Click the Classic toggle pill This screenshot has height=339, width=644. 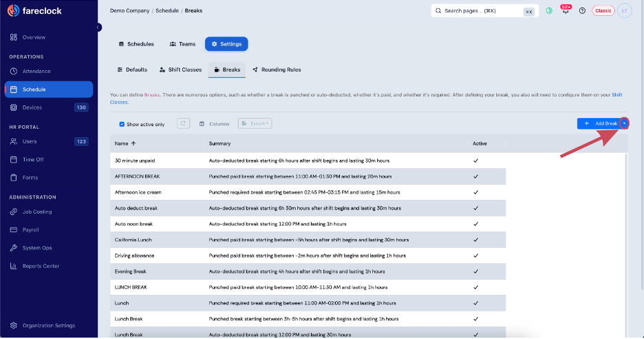pos(603,11)
